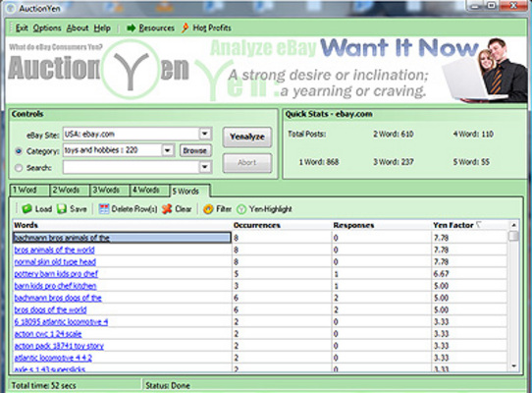Image resolution: width=532 pixels, height=393 pixels.
Task: Select the Category radio button
Action: pyautogui.click(x=19, y=151)
